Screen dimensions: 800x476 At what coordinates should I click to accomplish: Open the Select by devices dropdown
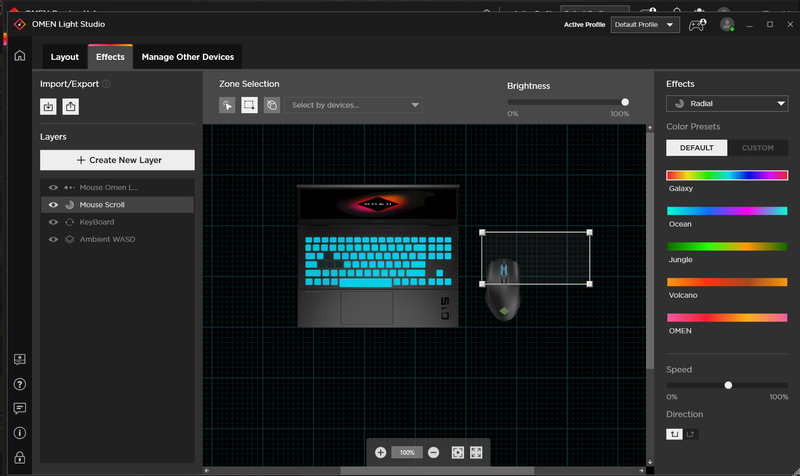353,105
